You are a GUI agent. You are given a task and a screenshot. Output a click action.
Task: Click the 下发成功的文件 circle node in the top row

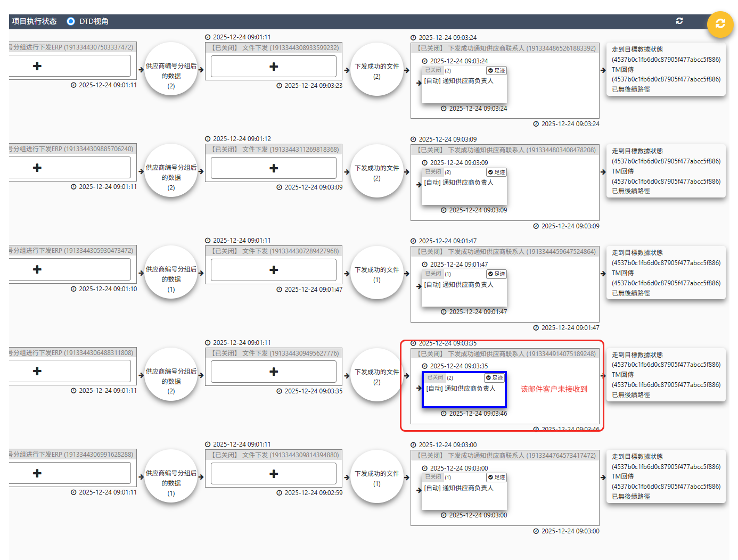377,69
